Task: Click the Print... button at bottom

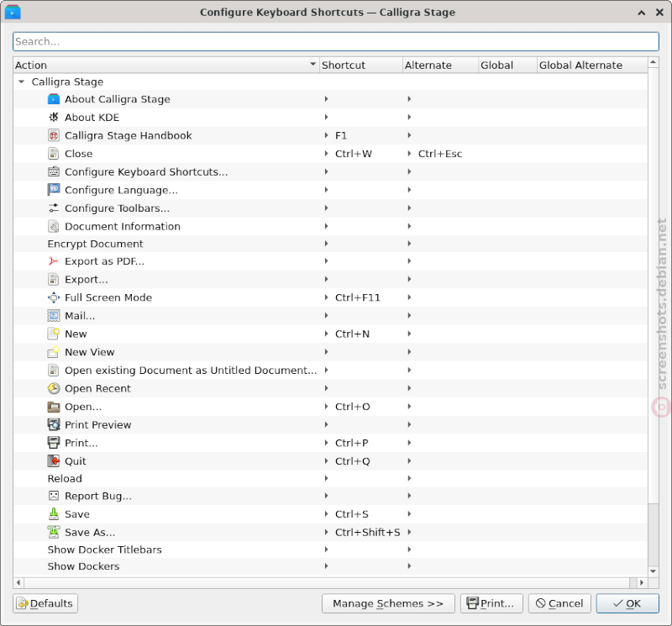Action: pyautogui.click(x=491, y=603)
